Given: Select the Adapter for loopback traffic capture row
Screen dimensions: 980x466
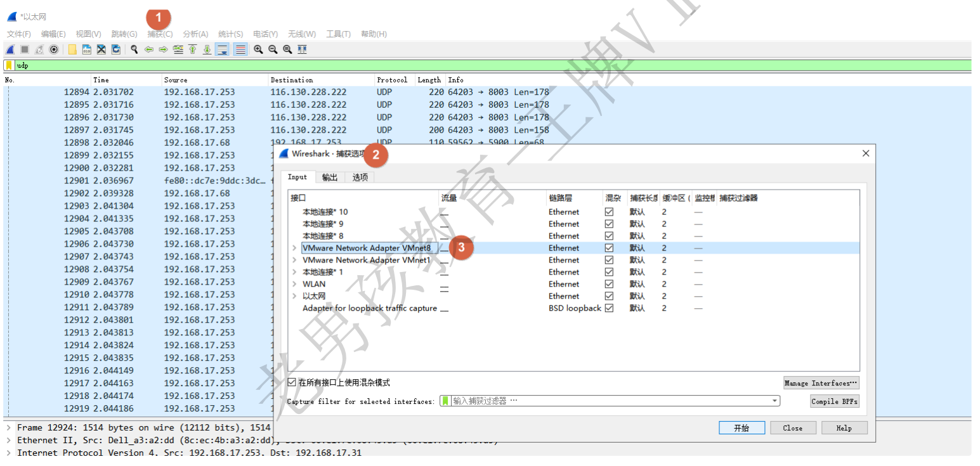Looking at the screenshot, I should point(573,308).
